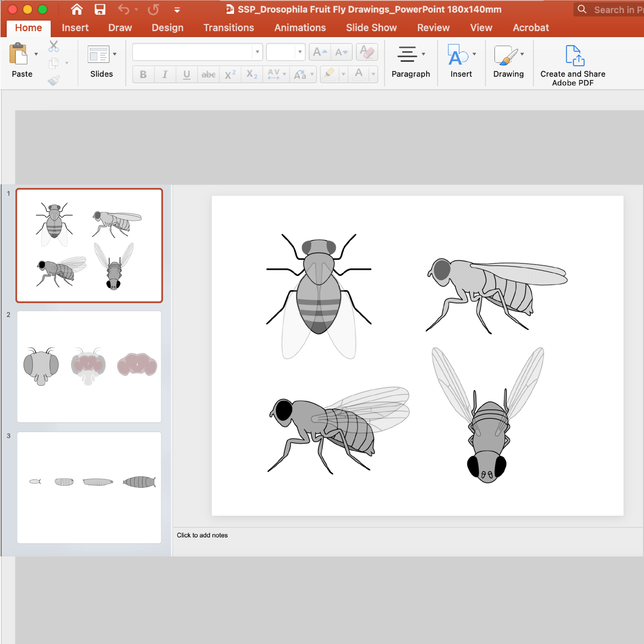Copy using the copy icon

[54, 63]
